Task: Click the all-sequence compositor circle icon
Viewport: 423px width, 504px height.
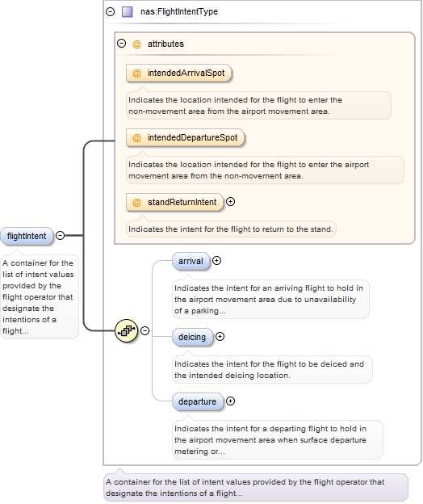Action: coord(126,330)
